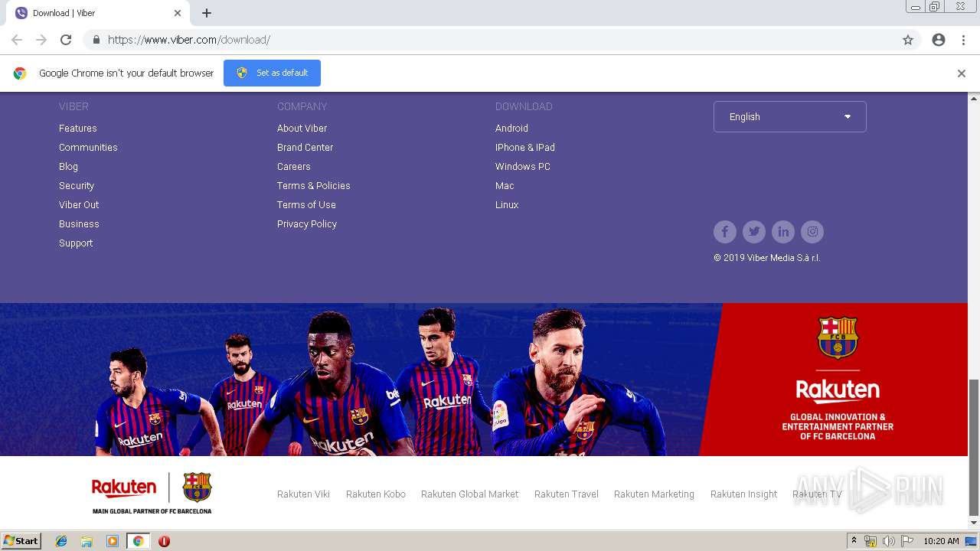Open the Brand Center link
This screenshot has height=551, width=980.
(305, 148)
